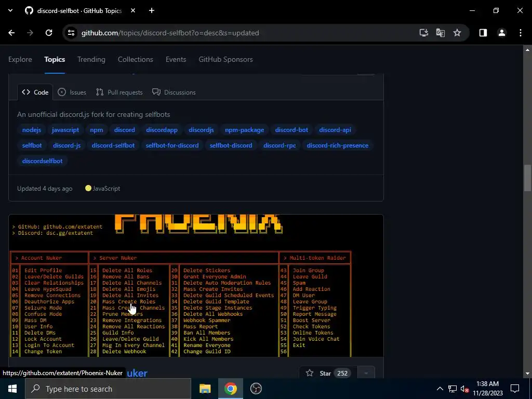Open the selfbot-for-discord topic tag

[x=172, y=145]
